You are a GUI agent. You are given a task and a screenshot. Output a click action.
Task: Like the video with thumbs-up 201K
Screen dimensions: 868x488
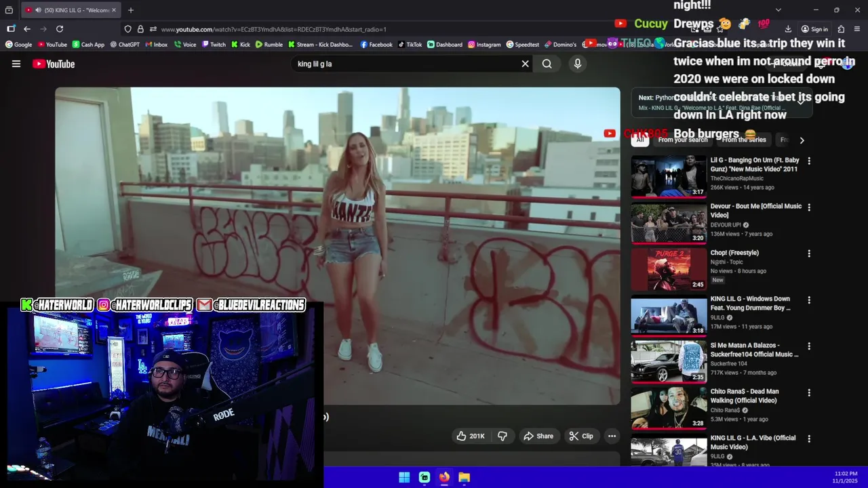tap(471, 436)
